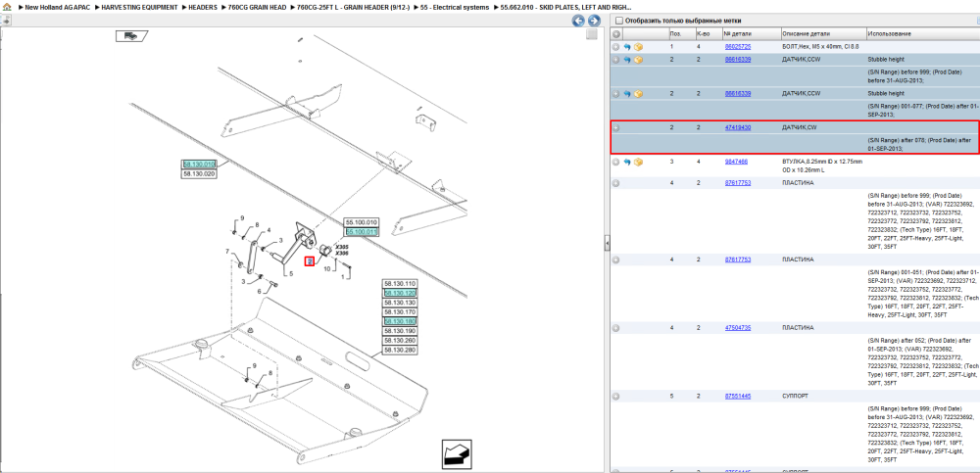
Task: Expand the ДАТЧИК,CW row plus button
Action: click(x=616, y=127)
